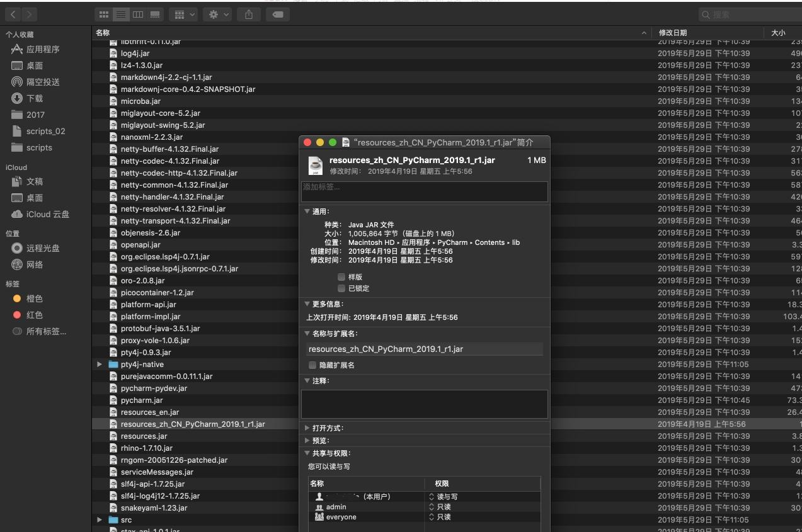Image resolution: width=802 pixels, height=532 pixels.
Task: Go back with the back arrow
Action: [x=13, y=14]
